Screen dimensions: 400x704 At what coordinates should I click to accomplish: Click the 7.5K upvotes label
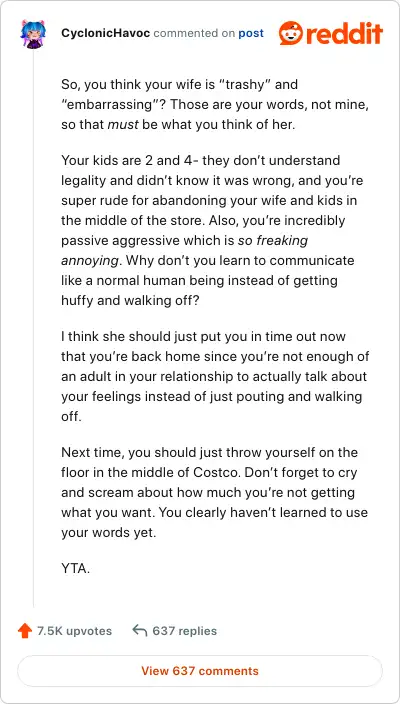click(75, 631)
